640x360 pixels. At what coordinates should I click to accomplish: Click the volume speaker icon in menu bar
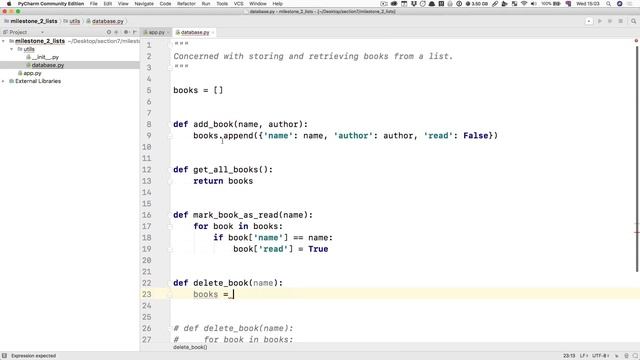(x=534, y=4)
